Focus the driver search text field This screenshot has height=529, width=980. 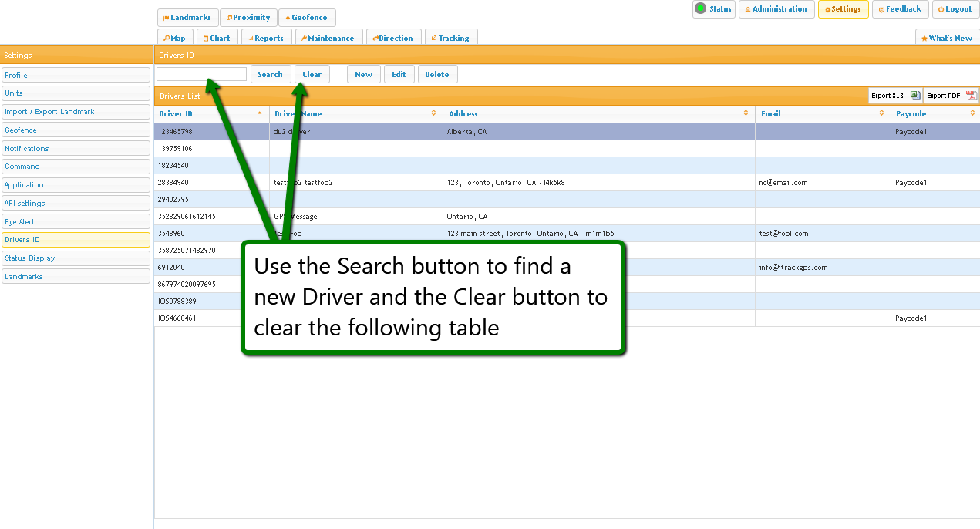click(201, 74)
